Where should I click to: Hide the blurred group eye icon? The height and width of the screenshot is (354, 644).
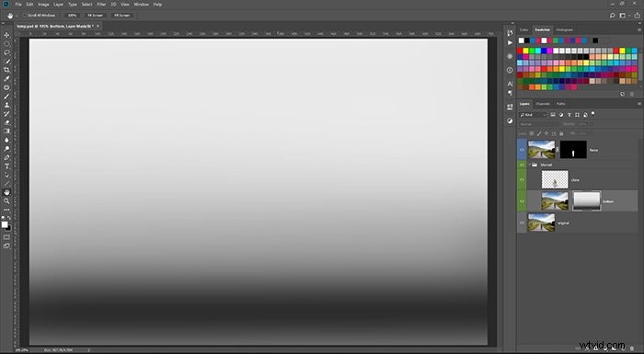click(522, 165)
